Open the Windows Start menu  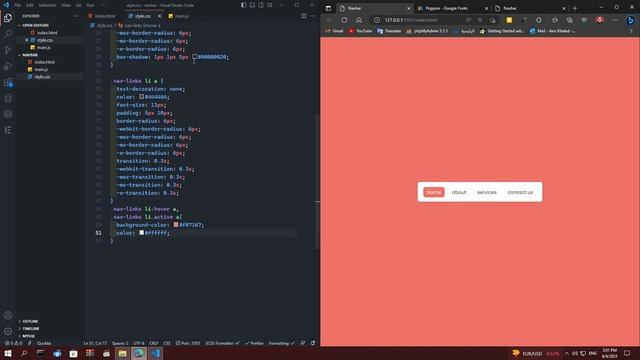[8, 353]
